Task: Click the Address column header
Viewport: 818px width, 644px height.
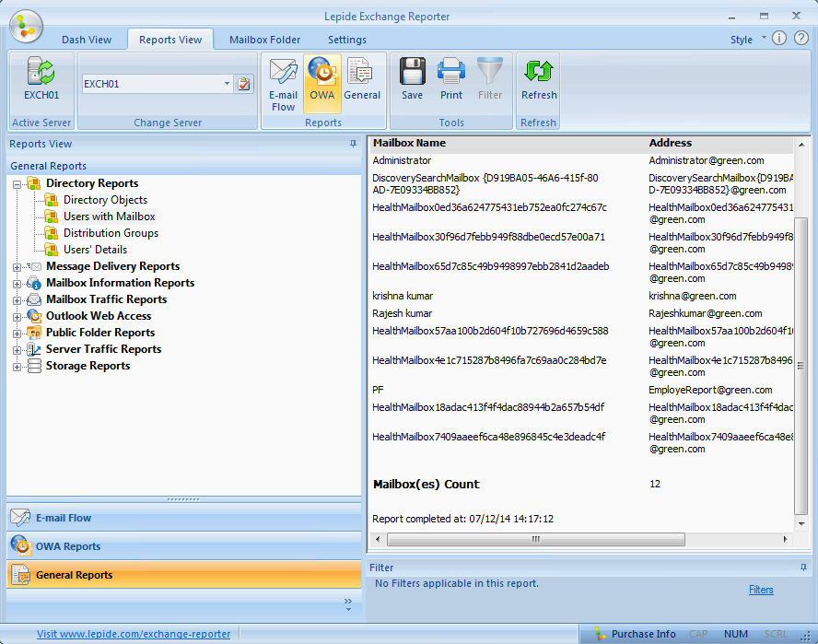Action: point(671,143)
